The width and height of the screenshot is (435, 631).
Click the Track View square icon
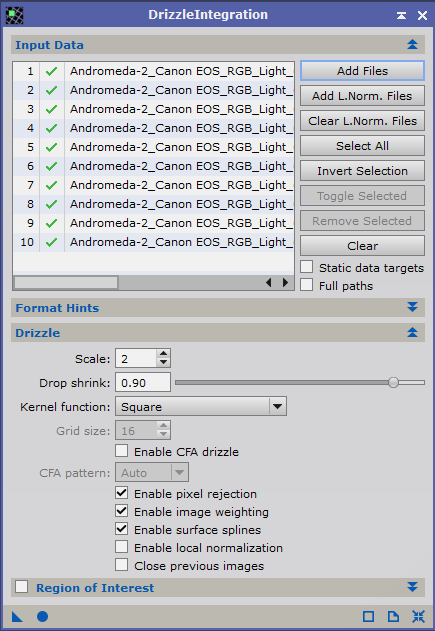pyautogui.click(x=368, y=617)
